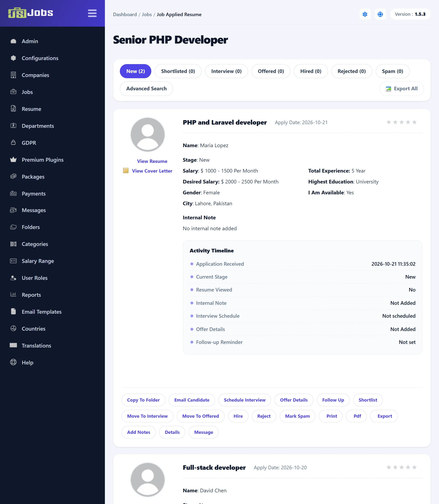
Task: Click the Admin sidebar icon
Action: coord(14,41)
